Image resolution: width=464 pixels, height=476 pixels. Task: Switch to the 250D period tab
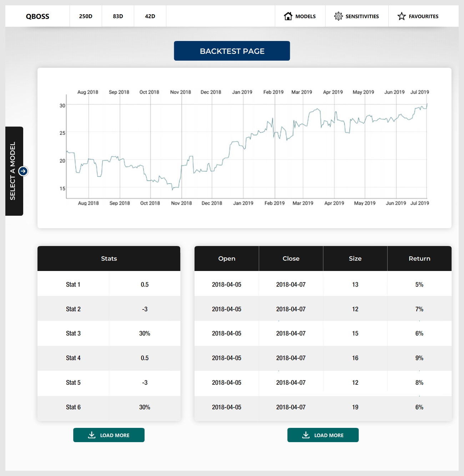coord(86,16)
